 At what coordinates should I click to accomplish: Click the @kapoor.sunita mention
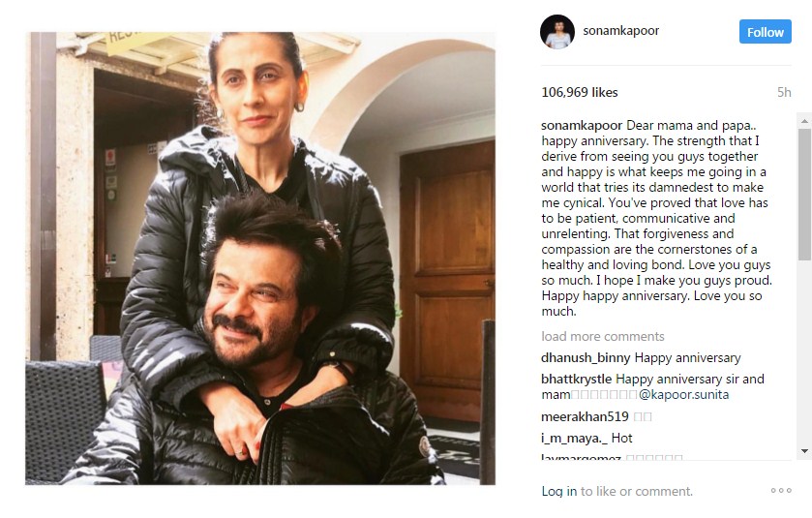coord(683,395)
